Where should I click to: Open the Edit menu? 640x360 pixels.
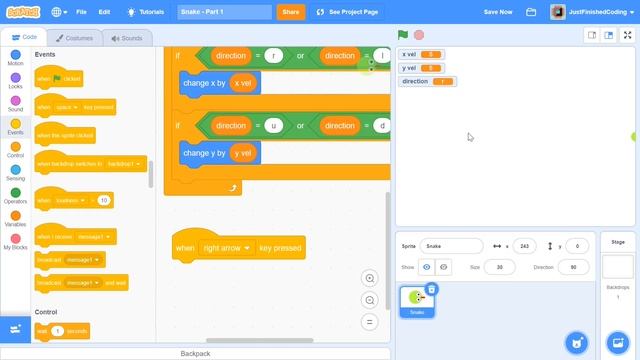[x=104, y=12]
